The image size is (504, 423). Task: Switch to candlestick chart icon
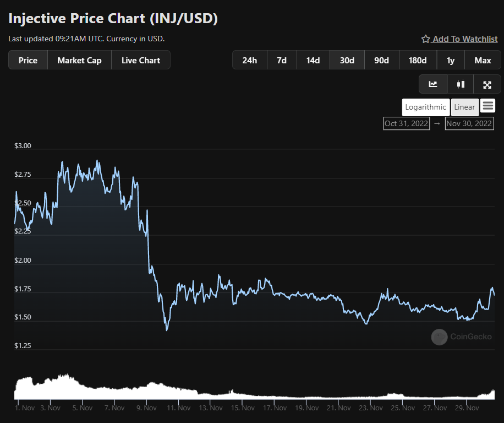[x=461, y=84]
